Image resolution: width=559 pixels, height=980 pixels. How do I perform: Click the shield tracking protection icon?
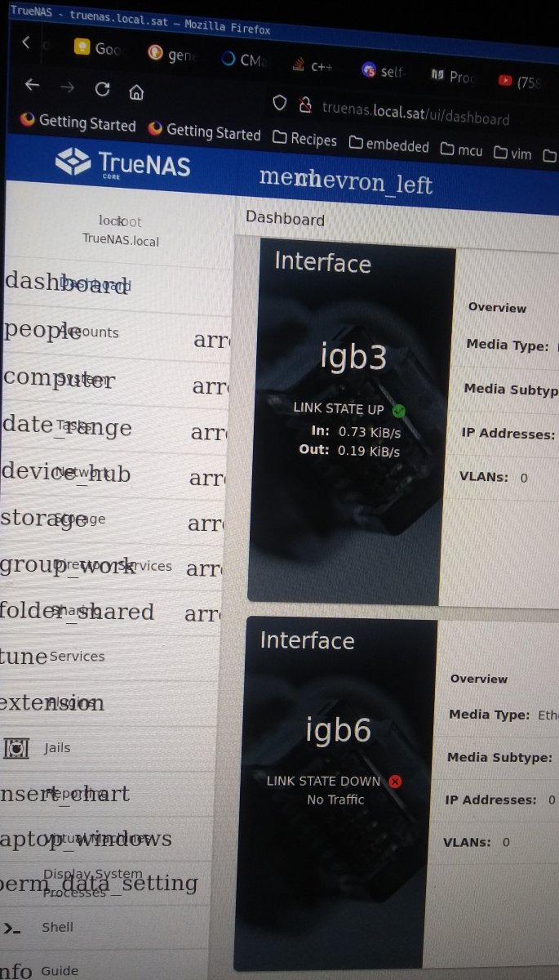279,102
